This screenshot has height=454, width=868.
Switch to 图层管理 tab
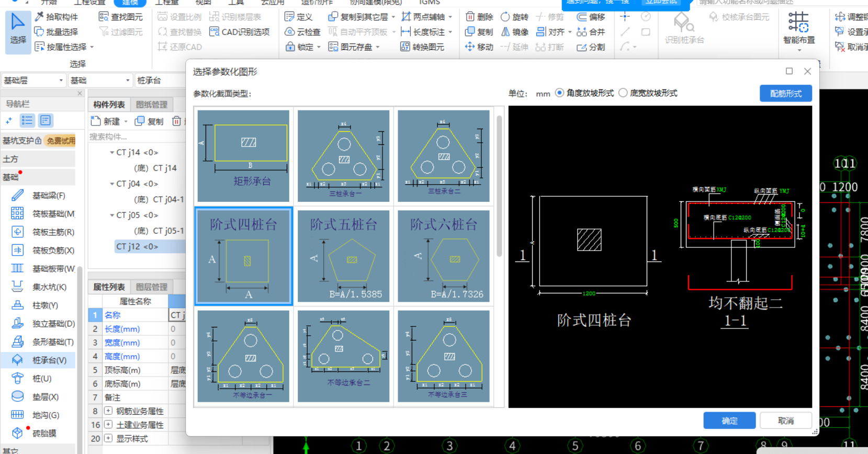(152, 287)
